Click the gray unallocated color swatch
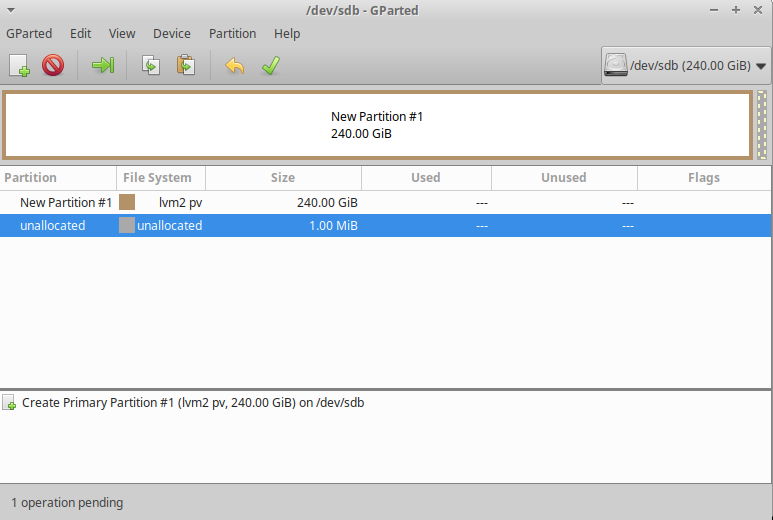The height and width of the screenshot is (520, 773). (127, 225)
